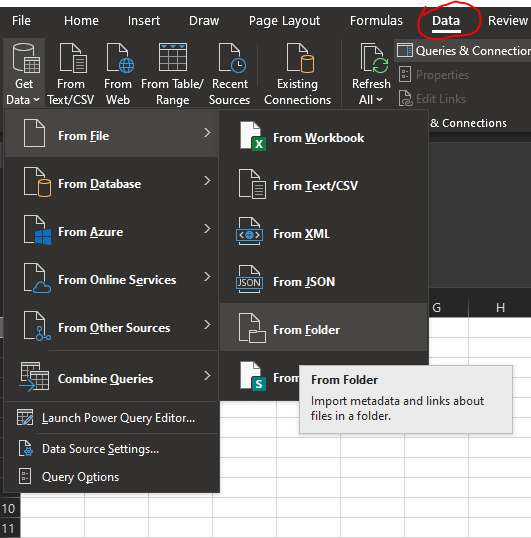This screenshot has width=531, height=538.
Task: Expand the From Azure submenu arrow
Action: (x=207, y=229)
